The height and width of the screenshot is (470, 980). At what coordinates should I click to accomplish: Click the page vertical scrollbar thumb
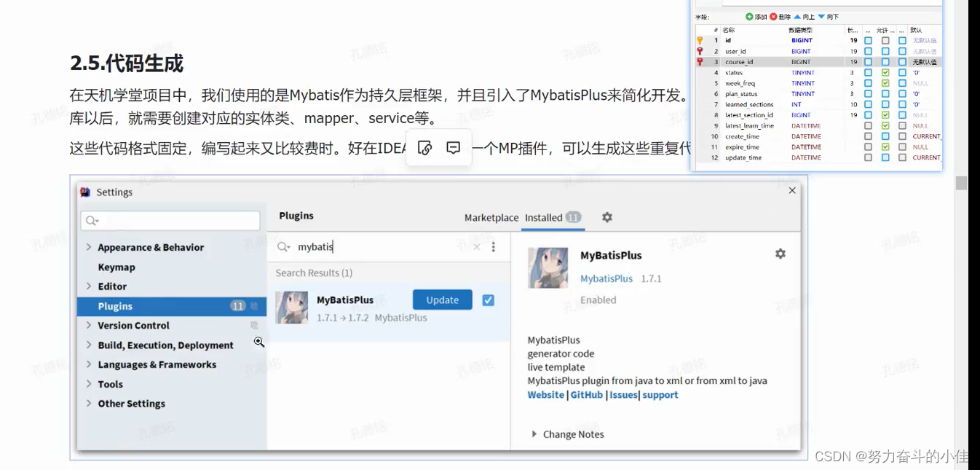[961, 184]
